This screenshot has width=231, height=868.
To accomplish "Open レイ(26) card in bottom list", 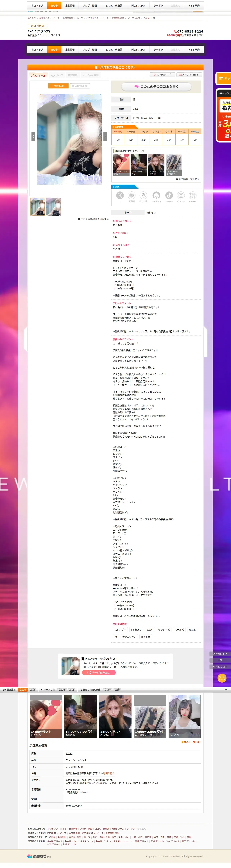I will tap(185, 716).
